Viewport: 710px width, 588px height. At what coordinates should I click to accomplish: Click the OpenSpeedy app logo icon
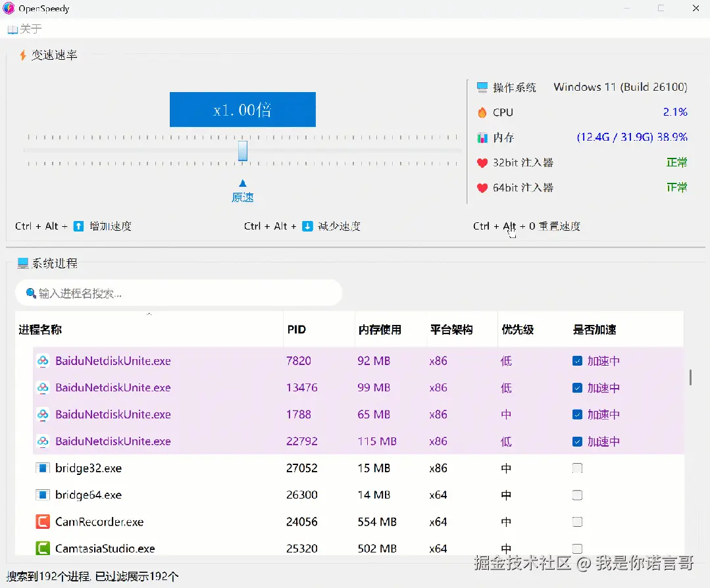tap(9, 9)
